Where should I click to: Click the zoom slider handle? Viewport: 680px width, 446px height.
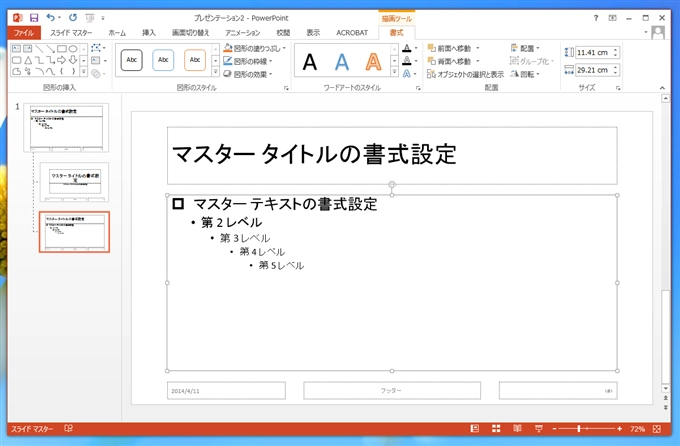click(x=579, y=429)
